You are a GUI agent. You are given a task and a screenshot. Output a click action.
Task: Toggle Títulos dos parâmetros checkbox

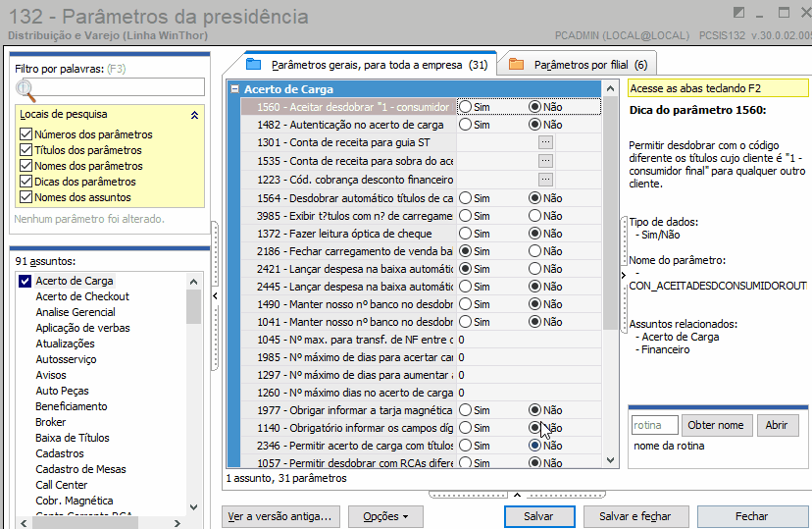25,150
